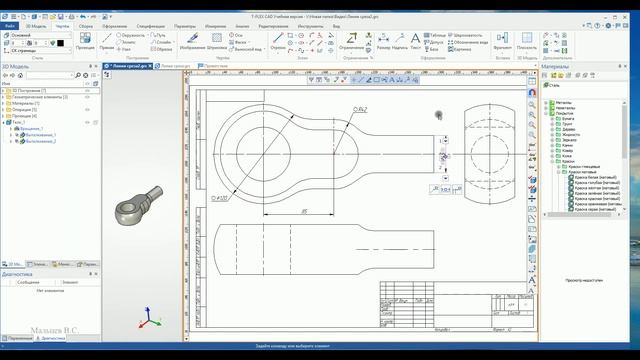Image resolution: width=640 pixels, height=360 pixels.
Task: Open the СК страницы coordinate dropdown
Action: [x=70, y=51]
